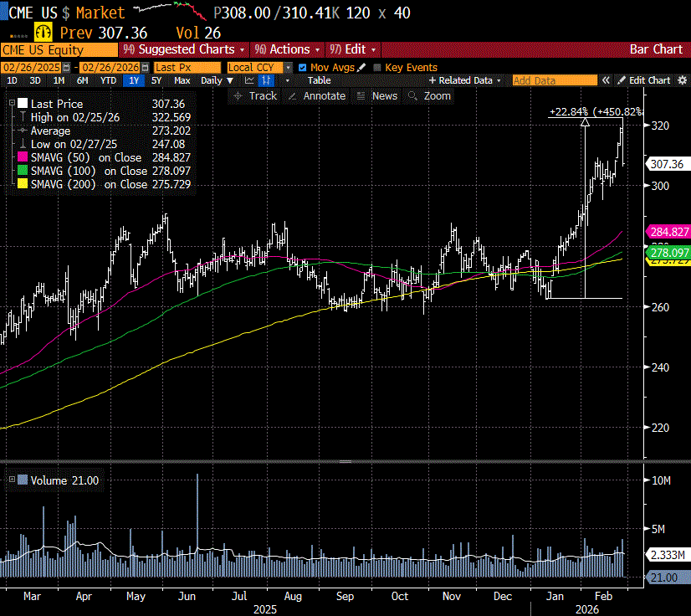Click the end date field 02/26/2026

pos(110,68)
